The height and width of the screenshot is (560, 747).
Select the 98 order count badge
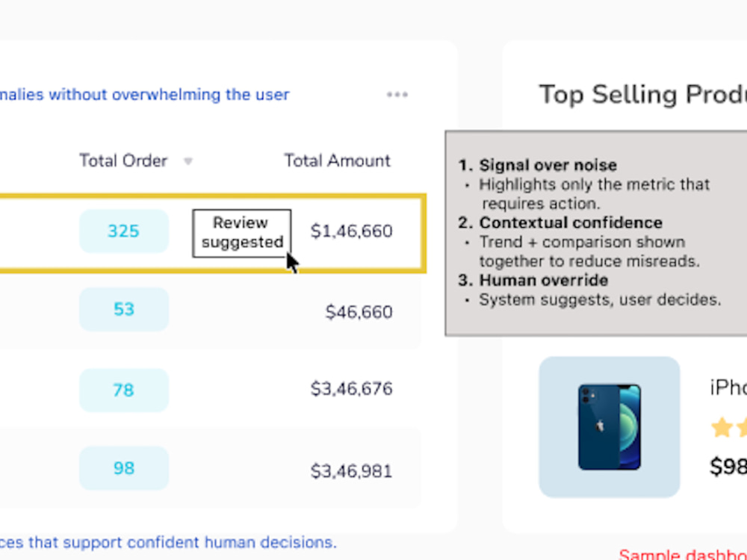click(124, 468)
